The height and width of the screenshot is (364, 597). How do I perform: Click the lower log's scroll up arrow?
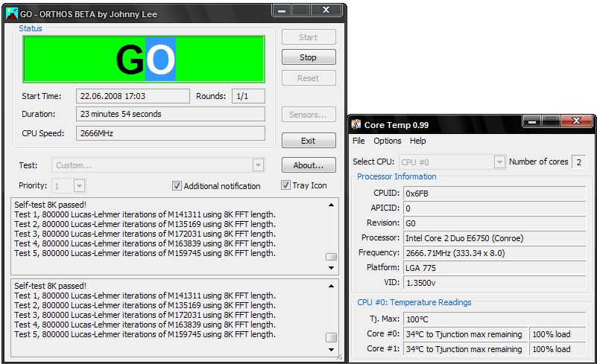pyautogui.click(x=331, y=286)
